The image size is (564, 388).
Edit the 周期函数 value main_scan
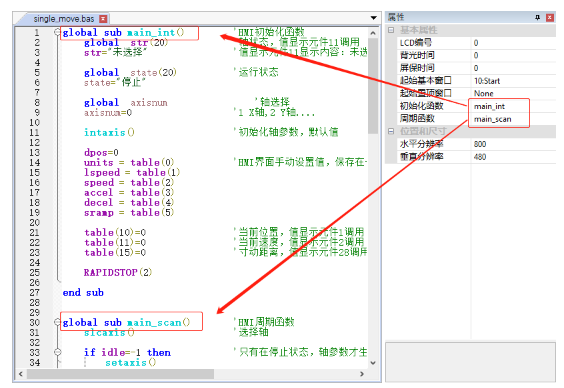tap(513, 119)
